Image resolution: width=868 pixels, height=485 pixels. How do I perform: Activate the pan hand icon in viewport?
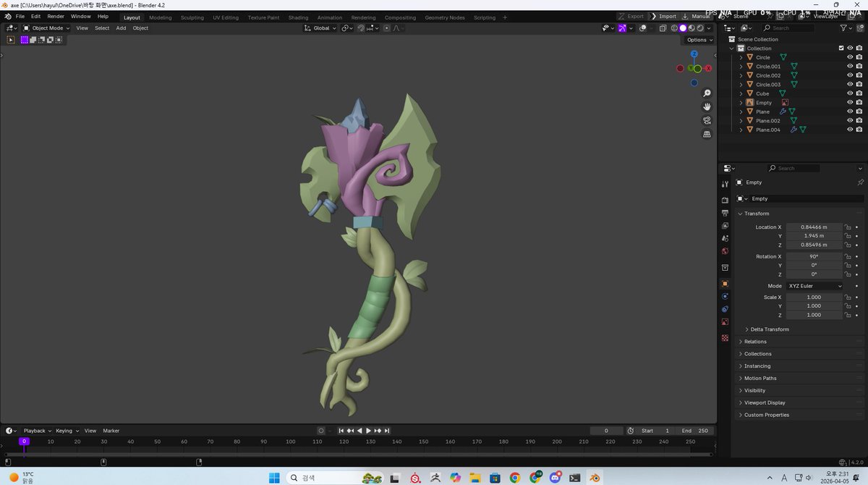707,106
